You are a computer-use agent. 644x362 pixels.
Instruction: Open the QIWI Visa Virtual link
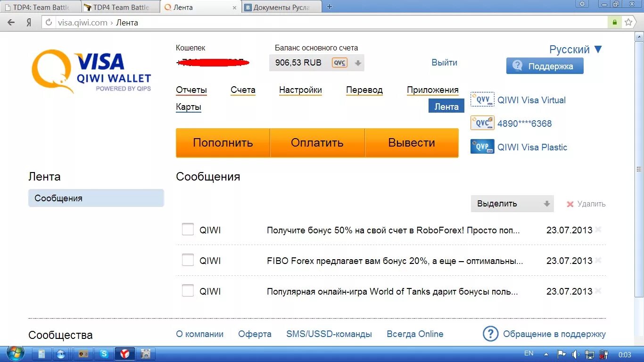[x=531, y=100]
